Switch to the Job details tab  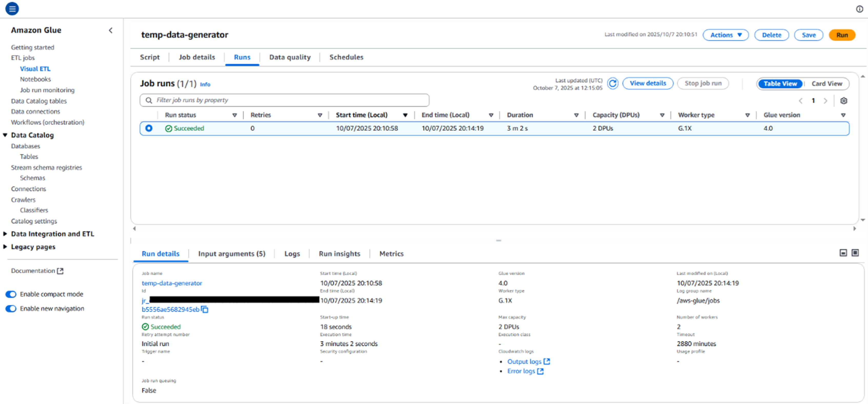(197, 57)
